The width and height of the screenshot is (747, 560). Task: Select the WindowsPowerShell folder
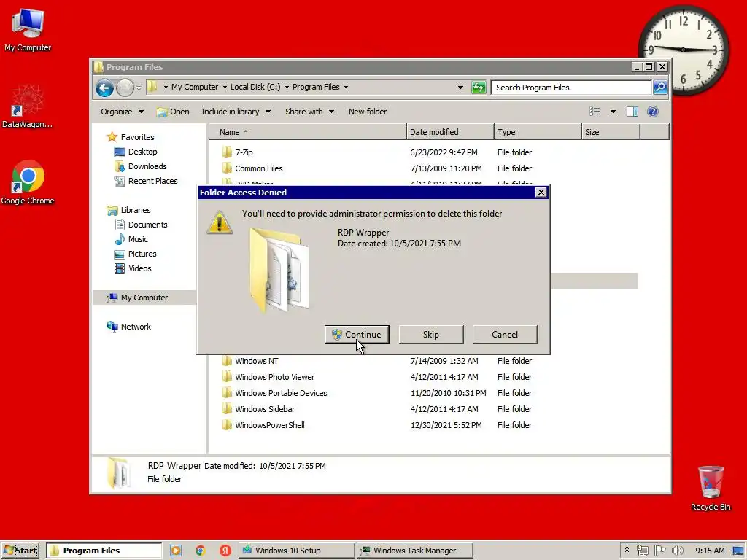[270, 425]
